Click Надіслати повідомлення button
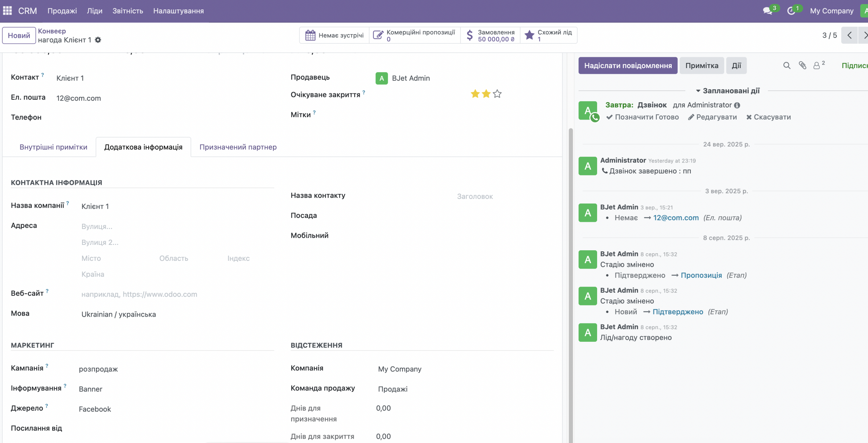Screen dimensions: 868x443 coord(628,66)
